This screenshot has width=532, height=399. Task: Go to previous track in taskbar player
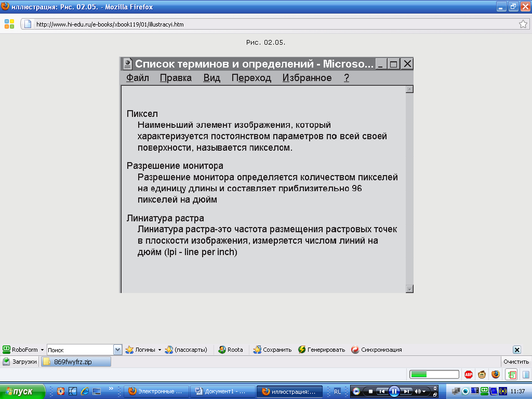382,391
